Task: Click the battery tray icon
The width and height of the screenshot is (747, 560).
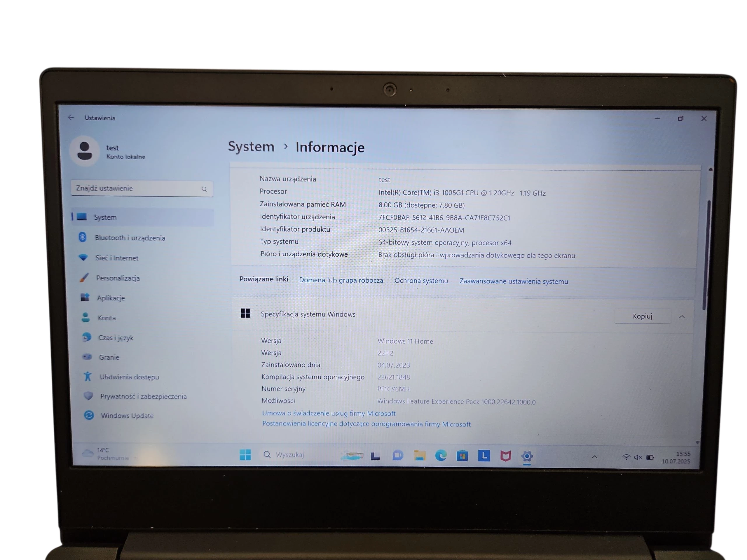Action: click(x=650, y=458)
